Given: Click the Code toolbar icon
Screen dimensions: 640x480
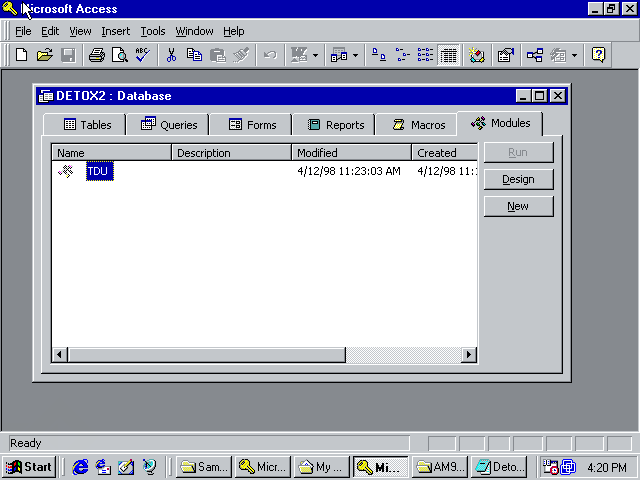Looking at the screenshot, I should click(x=477, y=55).
